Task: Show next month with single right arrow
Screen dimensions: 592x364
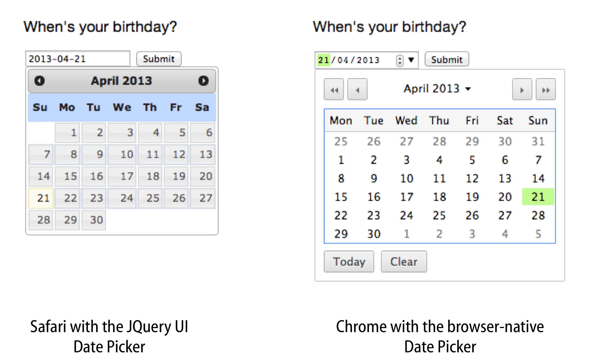Action: pyautogui.click(x=522, y=89)
